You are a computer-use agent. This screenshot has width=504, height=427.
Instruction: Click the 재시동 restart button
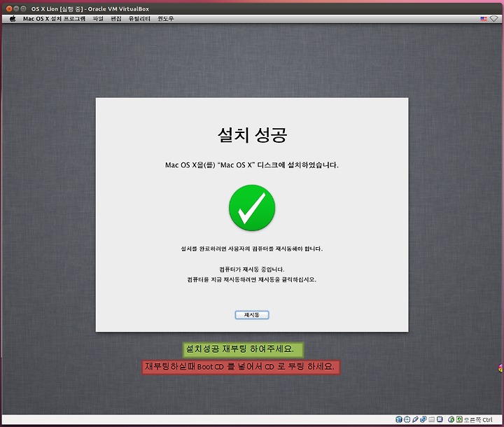[x=252, y=315]
